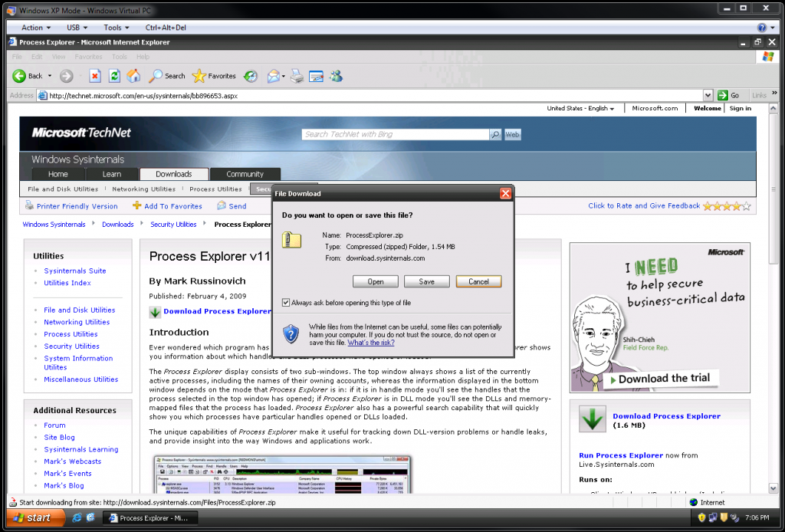
Task: Expand the address bar dropdown
Action: tap(708, 95)
